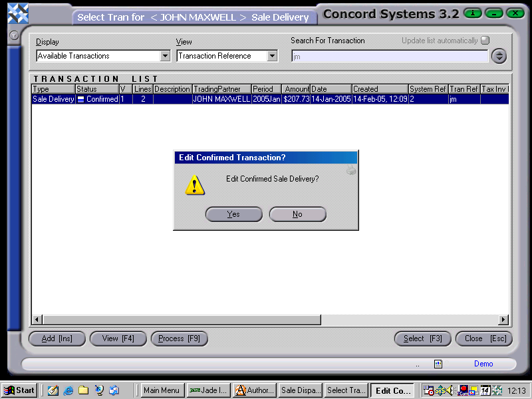This screenshot has width=532, height=399.
Task: Switch to the Edit Co... taskbar window
Action: click(392, 390)
